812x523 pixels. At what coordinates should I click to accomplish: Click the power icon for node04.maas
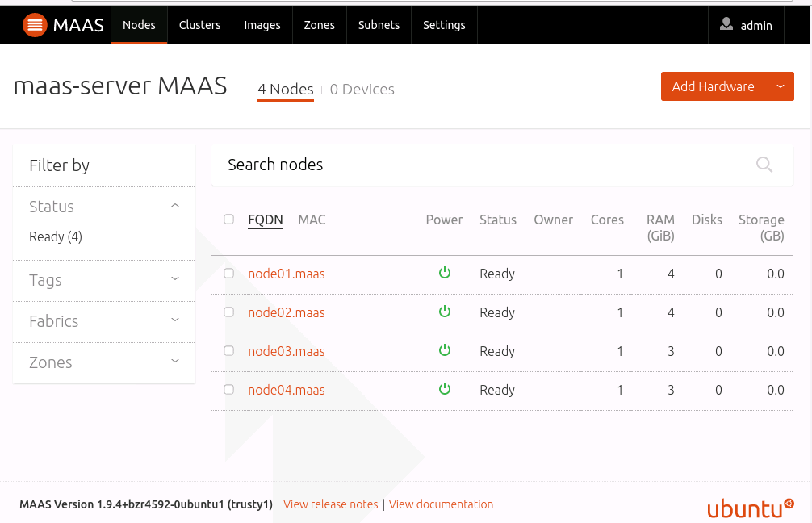444,389
